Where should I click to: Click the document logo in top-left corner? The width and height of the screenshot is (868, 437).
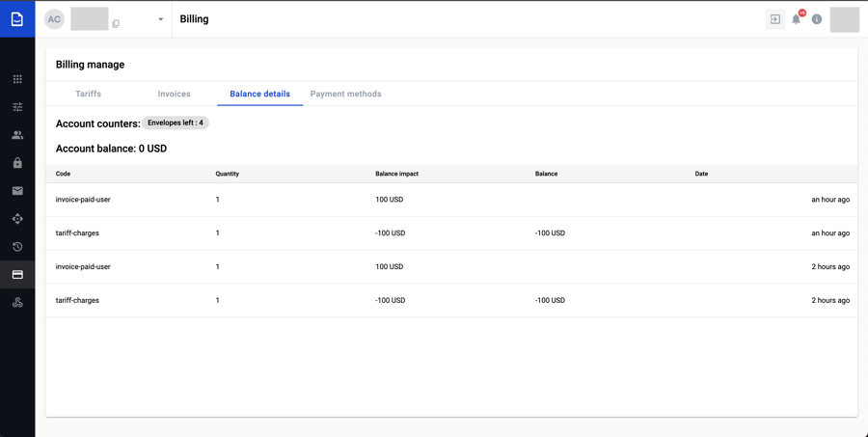(17, 19)
